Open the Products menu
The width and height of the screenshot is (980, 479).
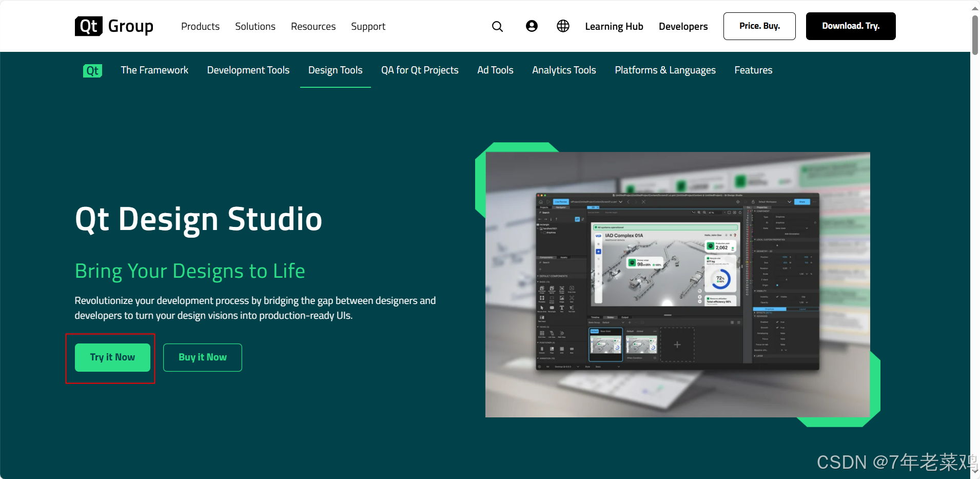pyautogui.click(x=200, y=26)
